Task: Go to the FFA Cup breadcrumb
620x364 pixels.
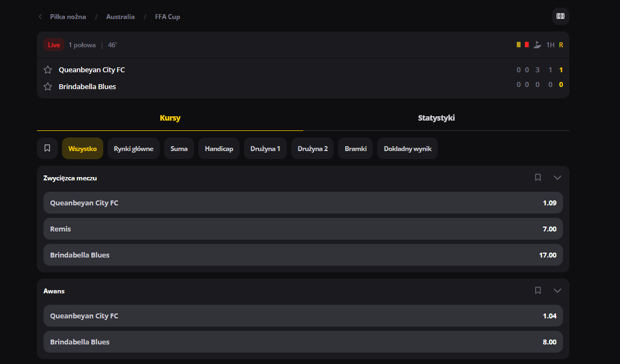Action: [167, 17]
